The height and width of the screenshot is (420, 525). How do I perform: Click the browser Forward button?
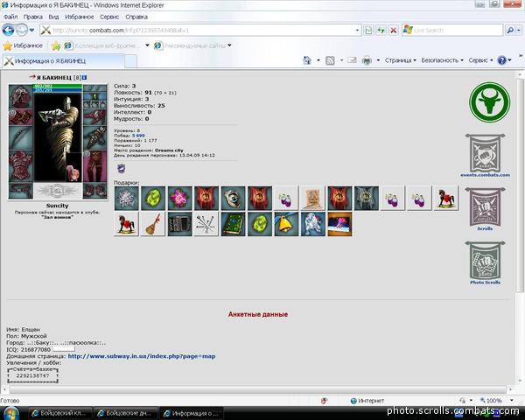[x=22, y=30]
